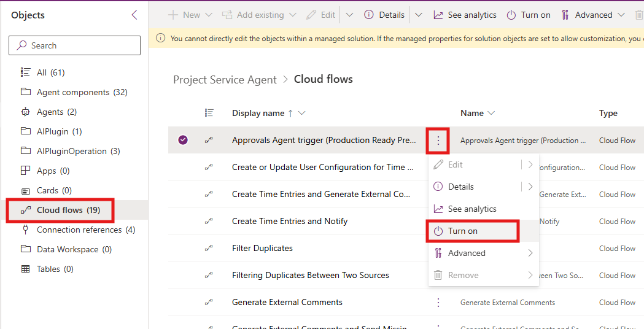Open Filtering Duplicates Between Two Sources flow

pos(310,276)
